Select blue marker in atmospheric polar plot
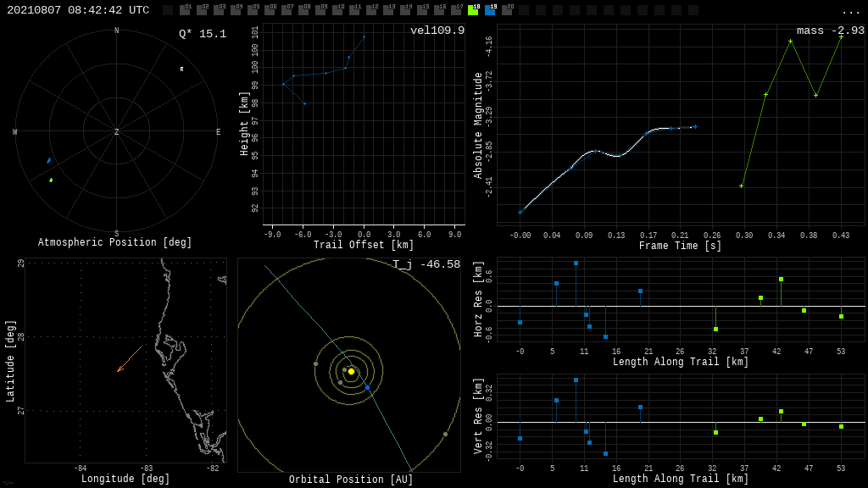Screen dimensions: 868x488 [48, 160]
